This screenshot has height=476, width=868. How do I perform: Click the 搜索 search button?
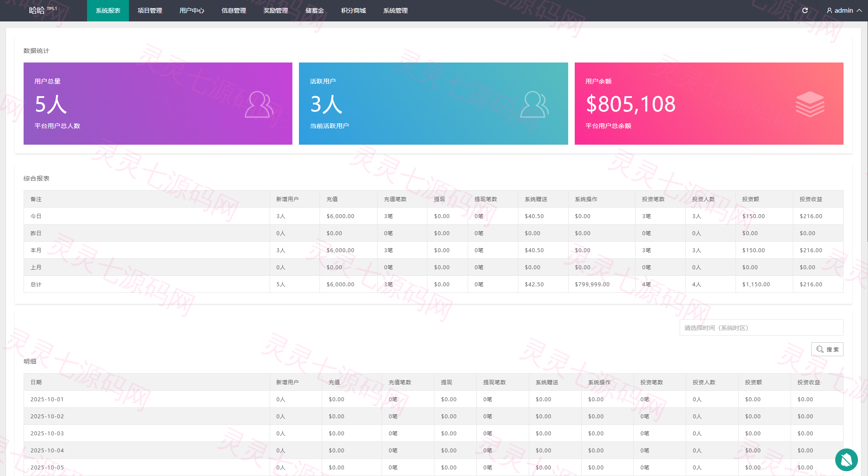coord(827,349)
